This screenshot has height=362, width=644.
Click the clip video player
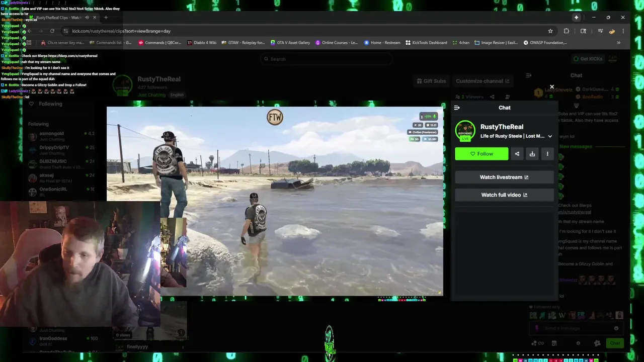[275, 201]
